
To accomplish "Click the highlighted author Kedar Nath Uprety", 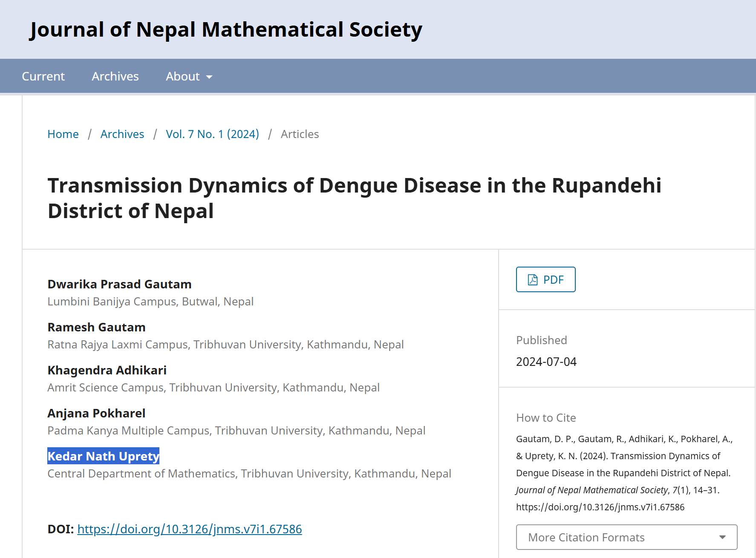I will (x=103, y=456).
